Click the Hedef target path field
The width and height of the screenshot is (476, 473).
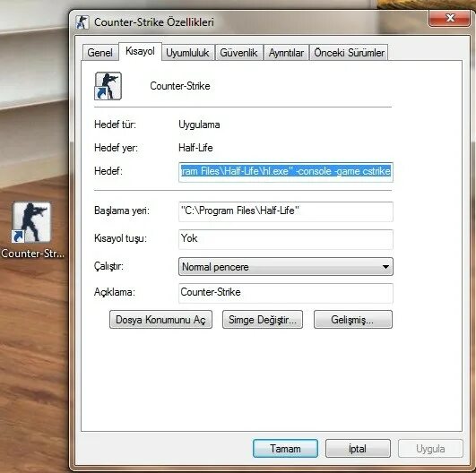point(286,172)
